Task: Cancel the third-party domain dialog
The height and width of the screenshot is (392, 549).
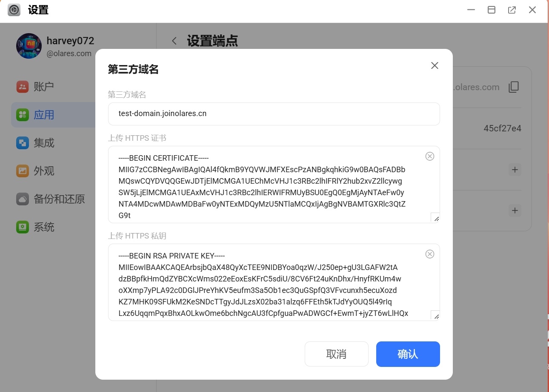Action: [x=336, y=354]
